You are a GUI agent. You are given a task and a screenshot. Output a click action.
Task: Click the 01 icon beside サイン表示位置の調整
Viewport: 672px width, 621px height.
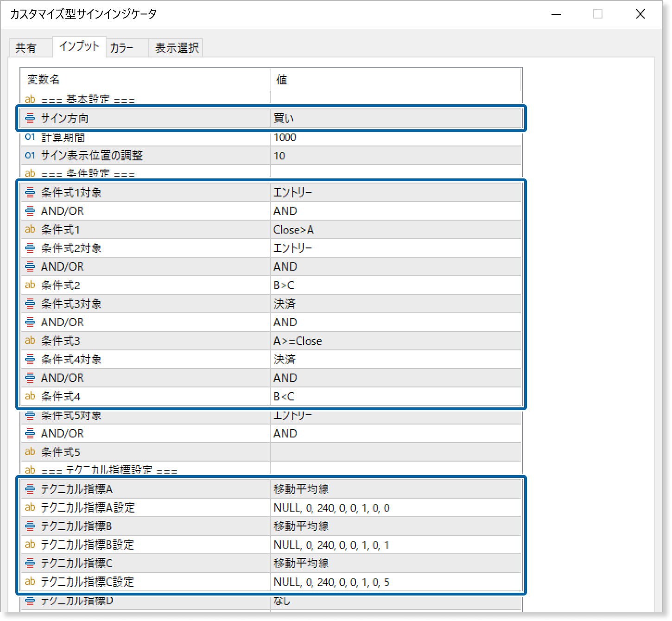30,156
